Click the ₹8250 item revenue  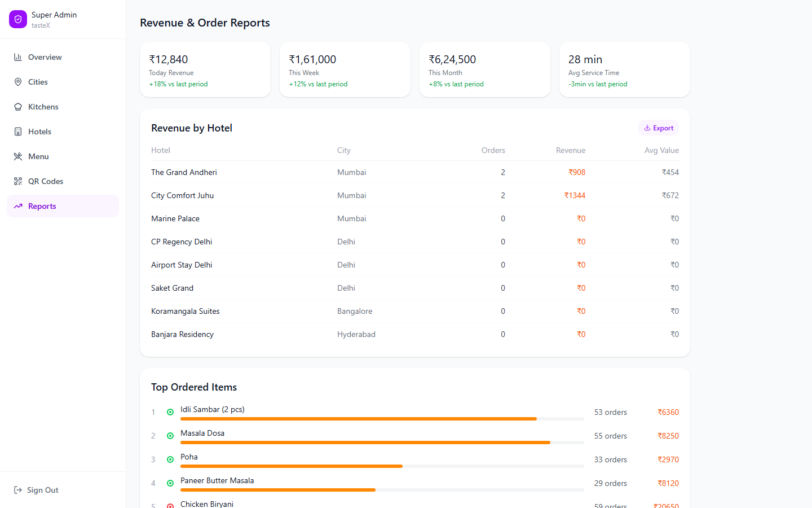(668, 436)
